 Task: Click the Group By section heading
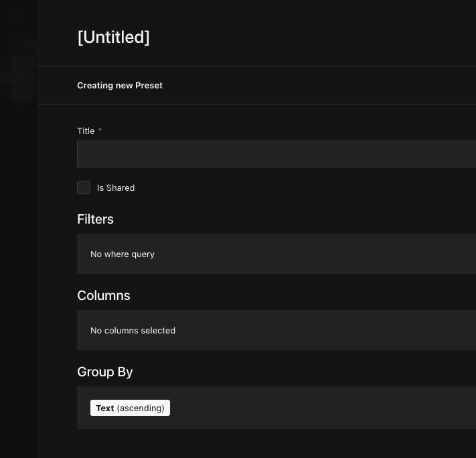click(104, 372)
